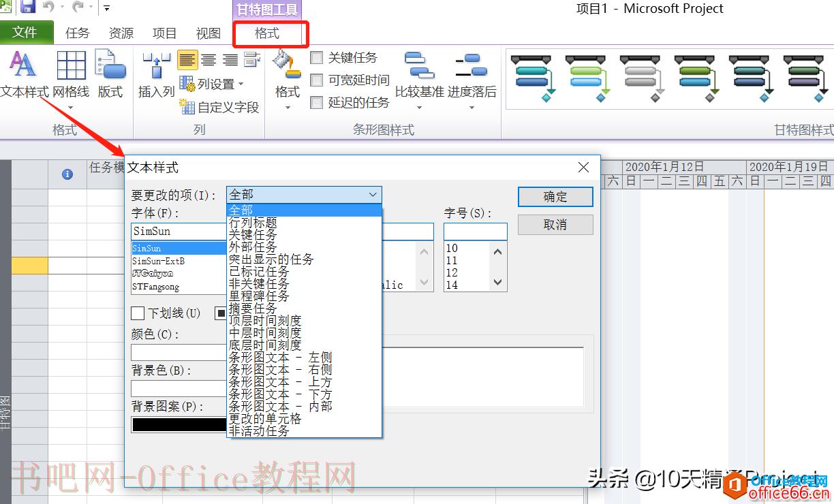Select 顶层时间刻度 from the list
834x504 pixels.
(304, 321)
